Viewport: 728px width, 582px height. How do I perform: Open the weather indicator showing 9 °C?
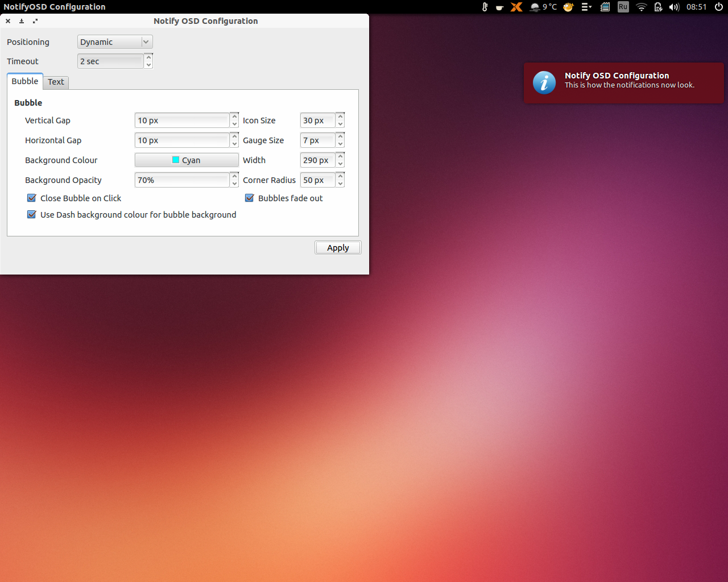(x=543, y=7)
